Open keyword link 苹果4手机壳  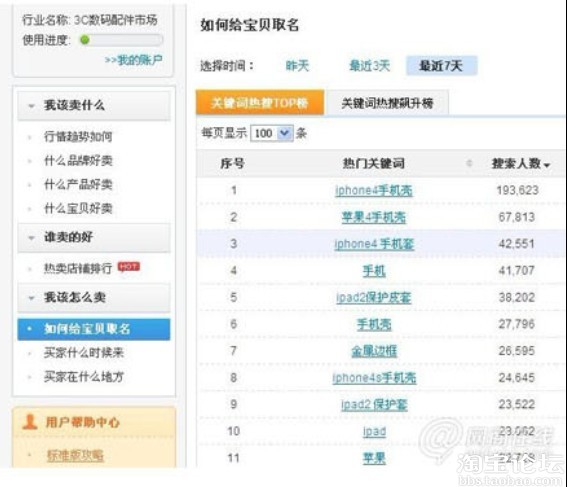click(374, 217)
